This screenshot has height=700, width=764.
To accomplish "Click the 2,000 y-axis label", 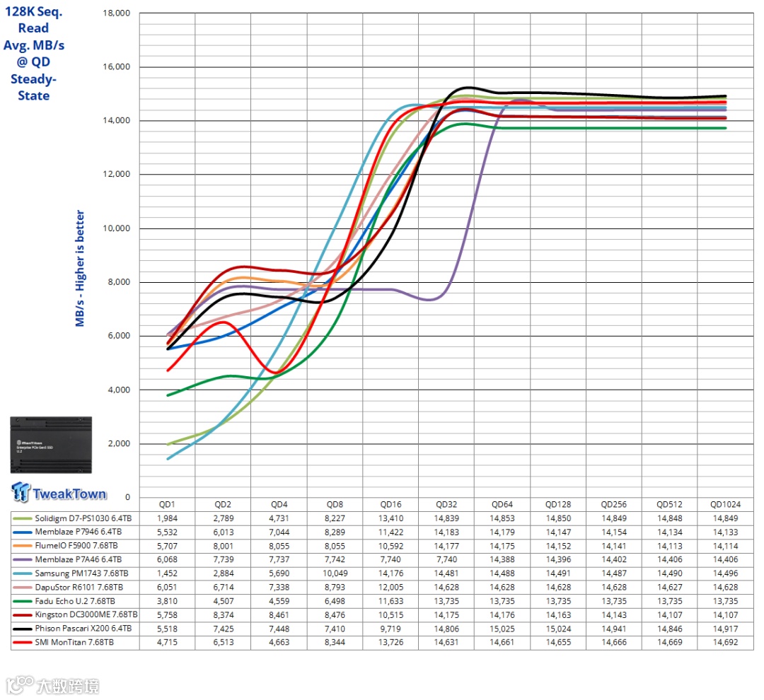I will tap(119, 444).
